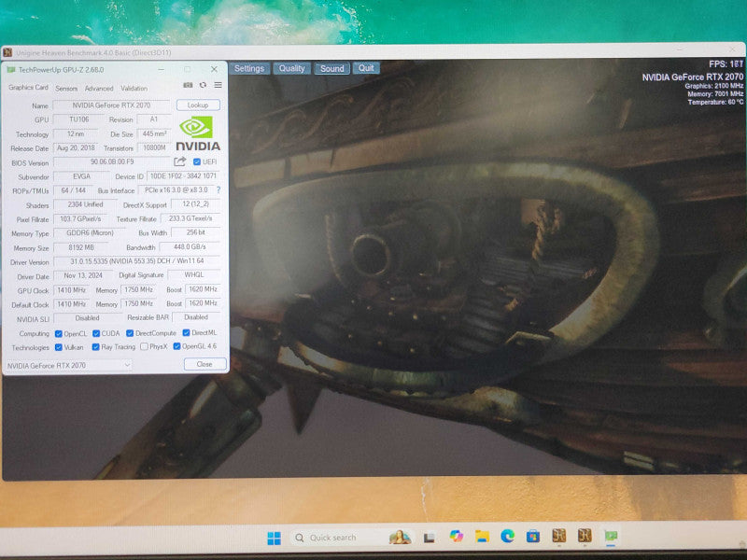Open Microsoft Edge from the taskbar

coord(507,536)
